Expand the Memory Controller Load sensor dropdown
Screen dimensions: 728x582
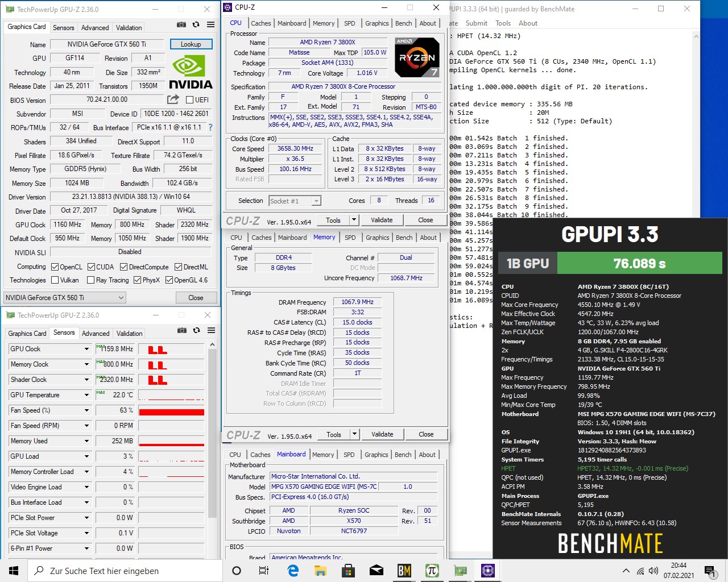click(86, 472)
